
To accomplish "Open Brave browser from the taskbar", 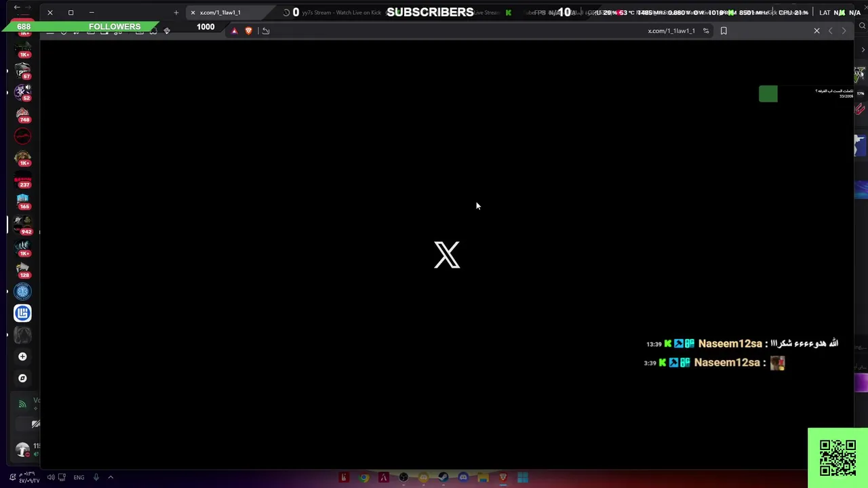I will [x=502, y=478].
